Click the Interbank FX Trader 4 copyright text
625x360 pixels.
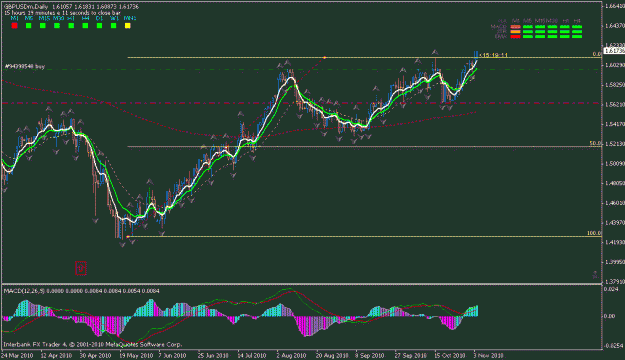[92, 344]
